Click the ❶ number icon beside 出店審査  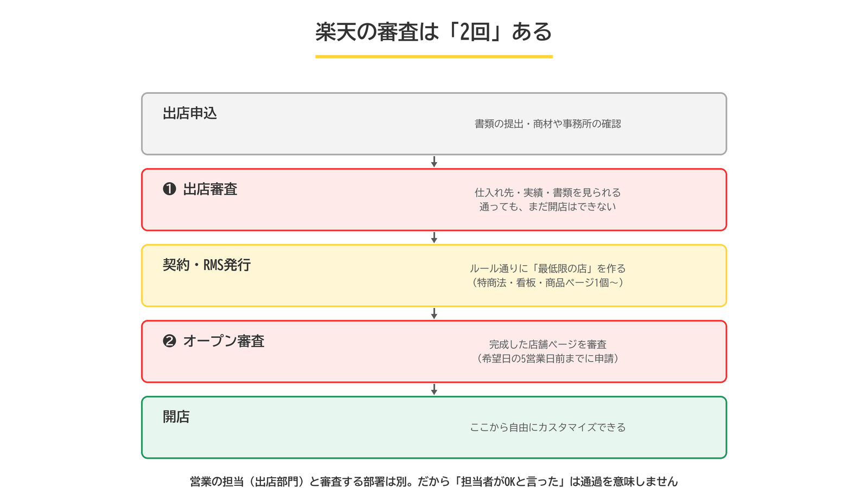(169, 189)
